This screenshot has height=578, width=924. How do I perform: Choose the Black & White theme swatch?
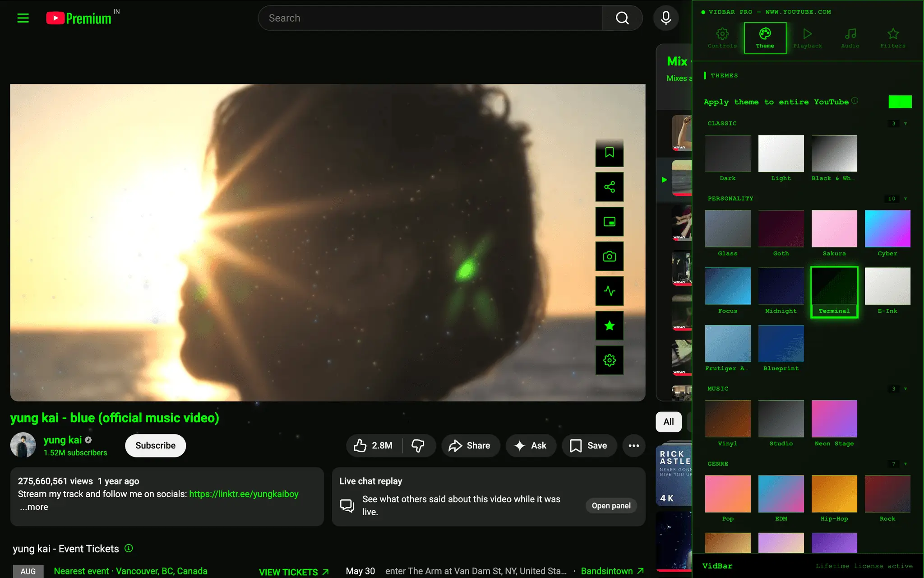pyautogui.click(x=834, y=158)
